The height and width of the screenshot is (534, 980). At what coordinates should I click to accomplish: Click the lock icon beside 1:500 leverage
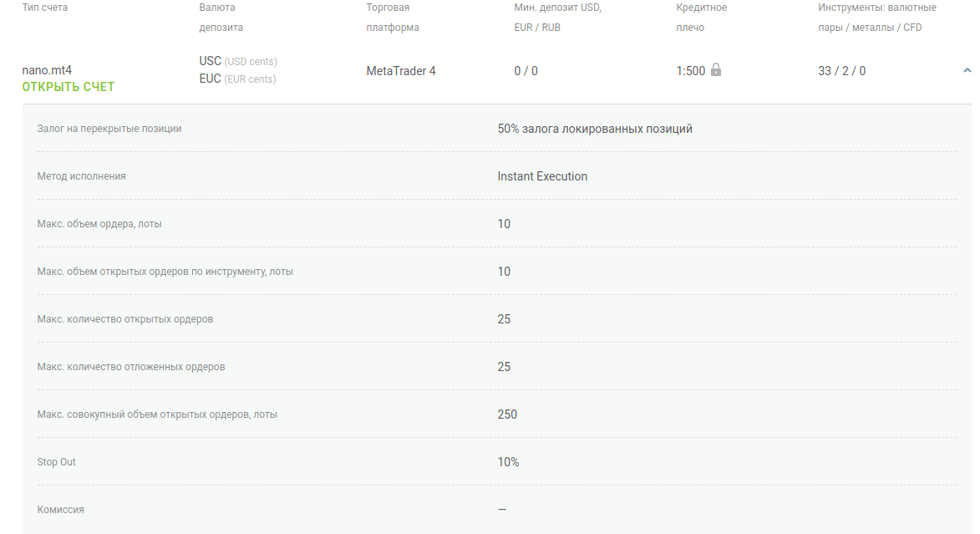tap(716, 70)
